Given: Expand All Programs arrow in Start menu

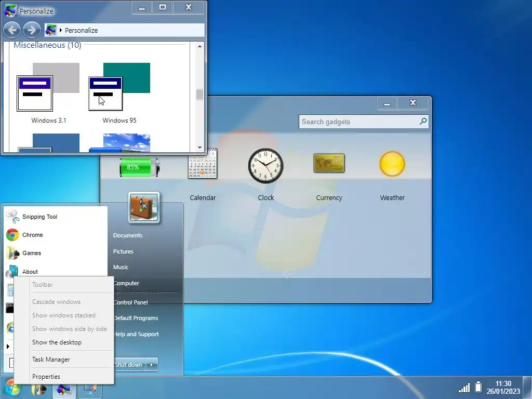Looking at the screenshot, I should (x=8, y=347).
